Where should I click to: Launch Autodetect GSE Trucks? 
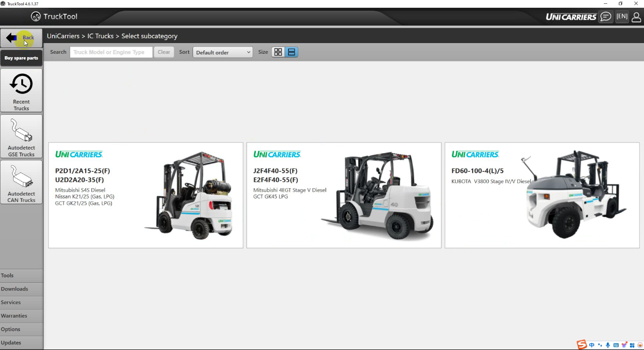21,137
